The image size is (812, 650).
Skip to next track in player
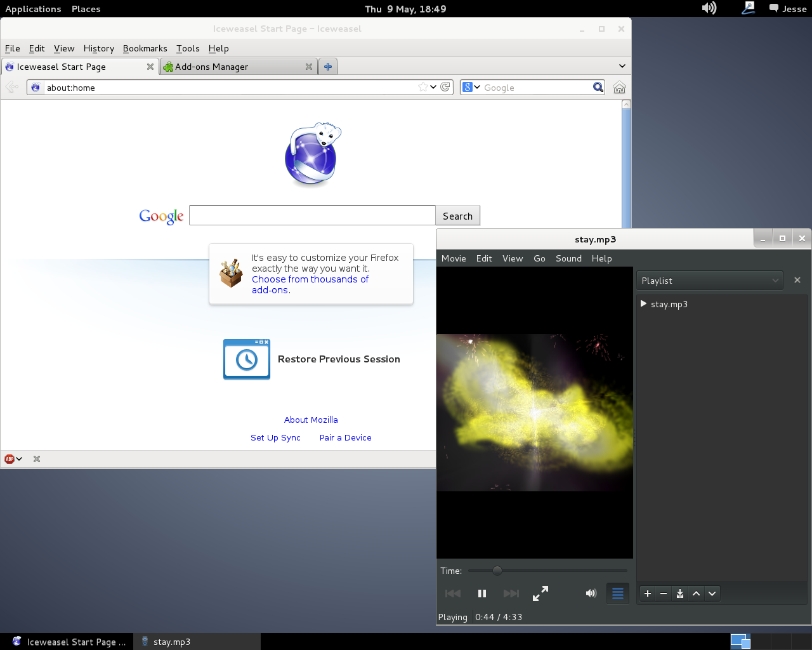(511, 594)
